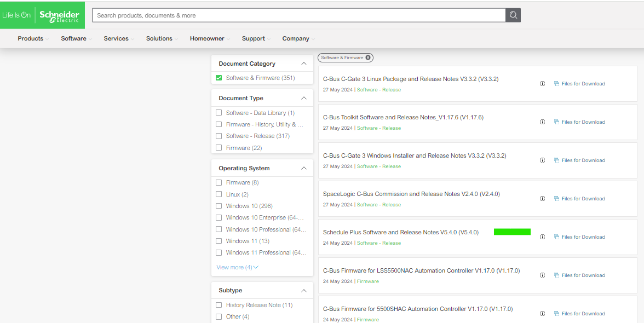Check Firmware (22) document type filter

pyautogui.click(x=219, y=147)
